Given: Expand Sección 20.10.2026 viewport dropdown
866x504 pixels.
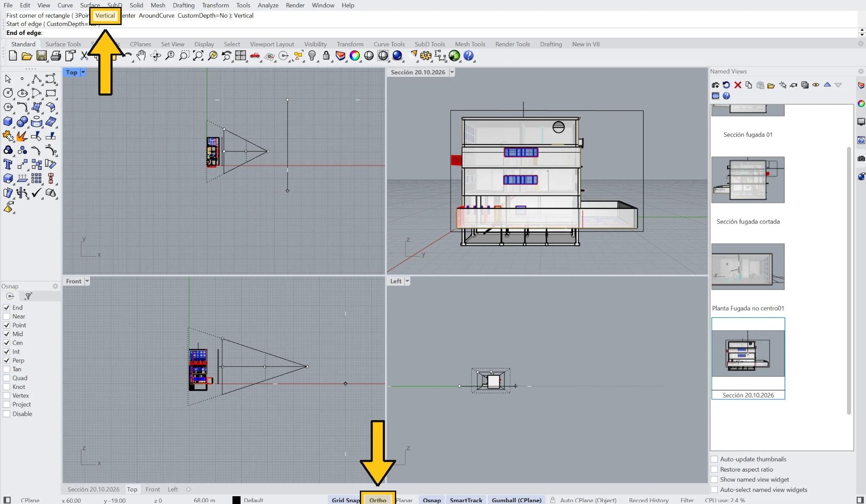Looking at the screenshot, I should pos(452,72).
